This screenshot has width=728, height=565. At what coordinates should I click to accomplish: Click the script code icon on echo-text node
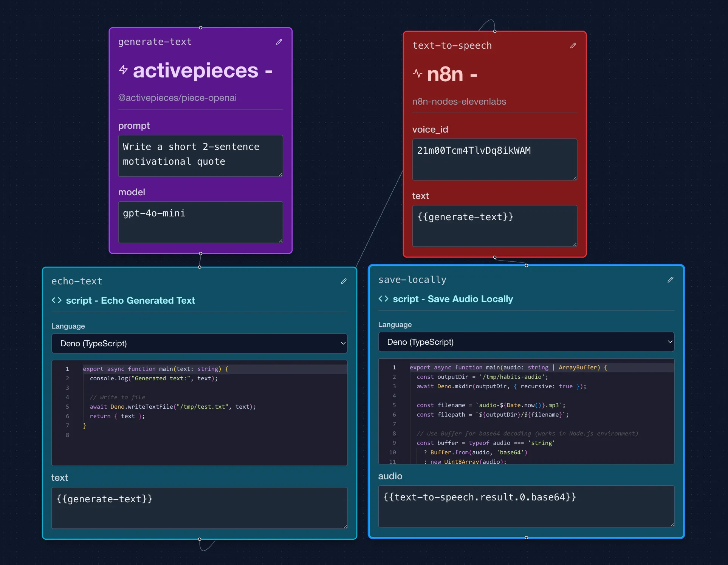(x=57, y=300)
